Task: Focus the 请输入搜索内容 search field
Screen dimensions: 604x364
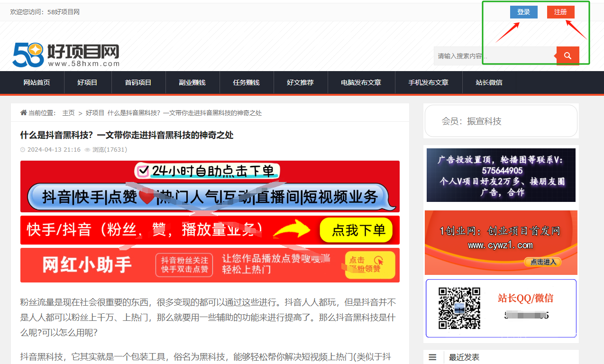Action: click(x=495, y=56)
